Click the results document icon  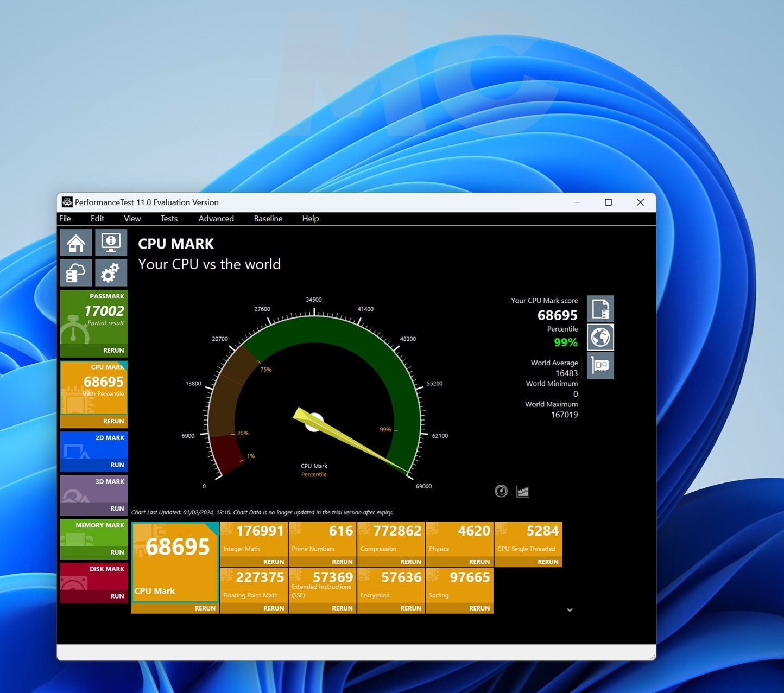click(x=600, y=309)
